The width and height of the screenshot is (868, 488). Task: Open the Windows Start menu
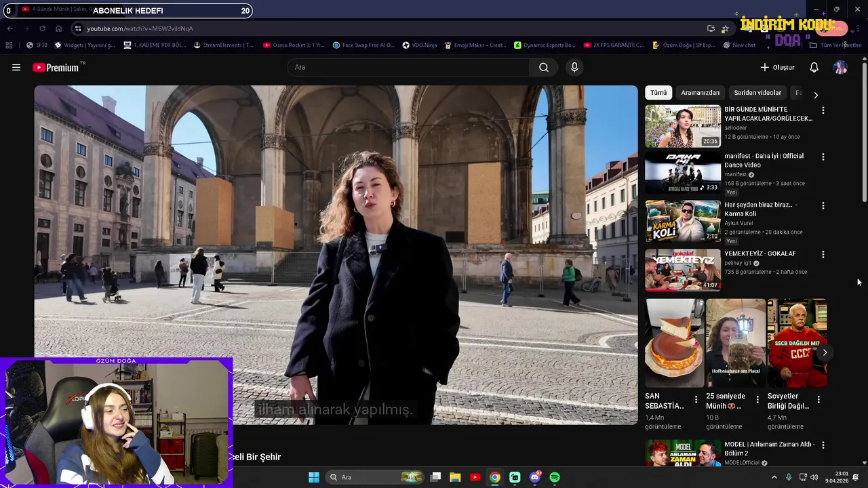pos(314,477)
